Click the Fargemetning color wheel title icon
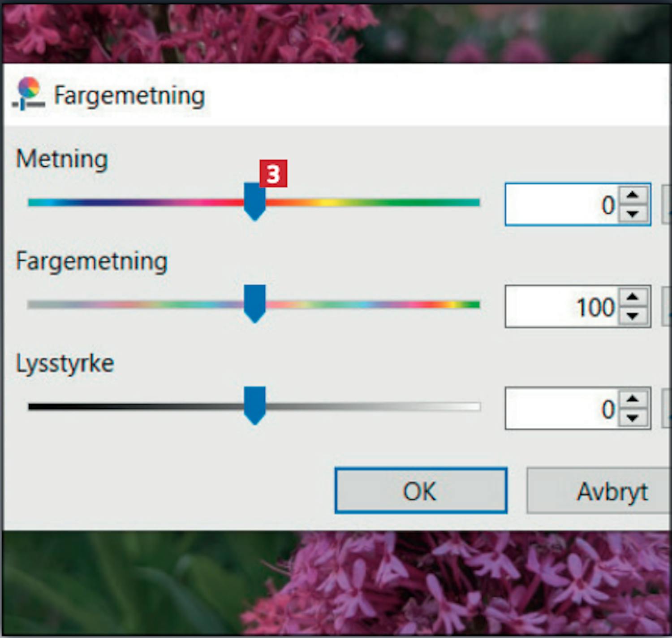 click(28, 93)
